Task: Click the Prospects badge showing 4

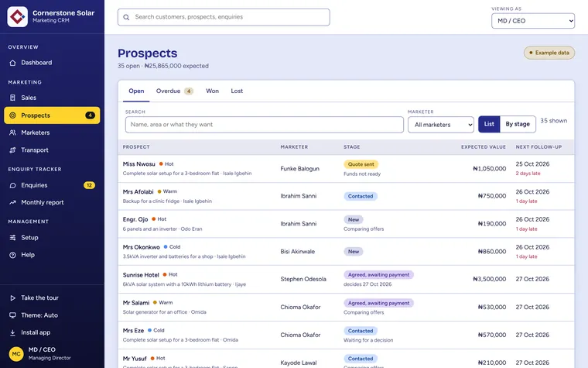Action: pyautogui.click(x=90, y=115)
